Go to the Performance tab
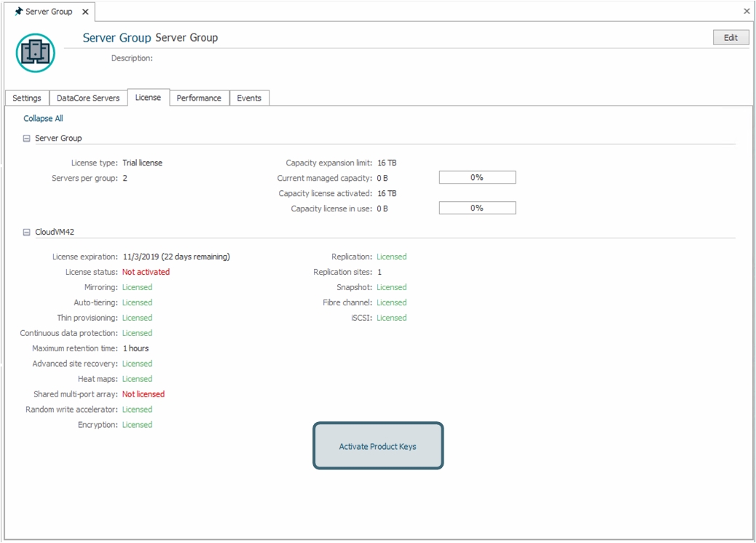This screenshot has height=543, width=756. tap(199, 98)
